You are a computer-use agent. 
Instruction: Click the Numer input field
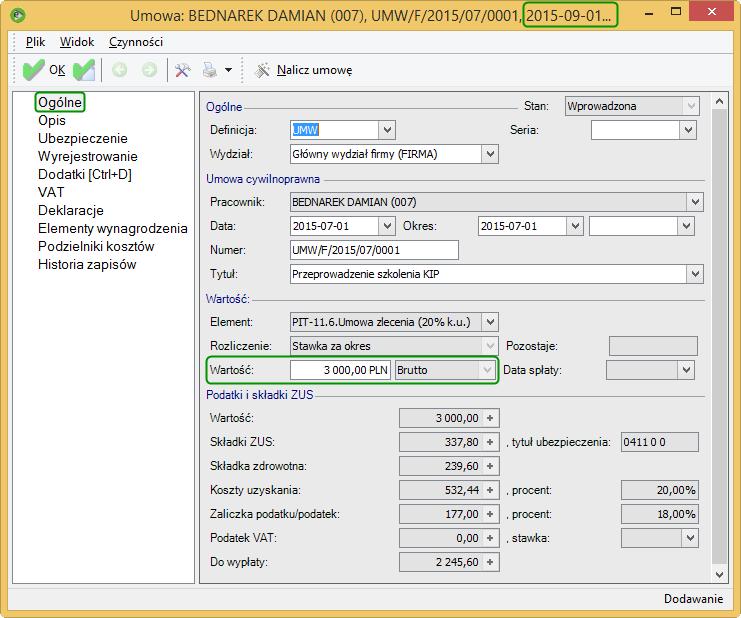pos(374,250)
